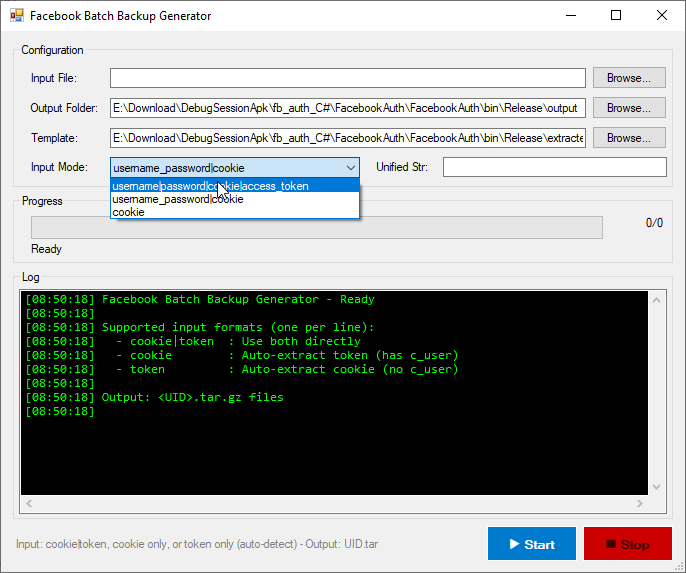Click the Log vertical scrollbar down arrow

(657, 486)
